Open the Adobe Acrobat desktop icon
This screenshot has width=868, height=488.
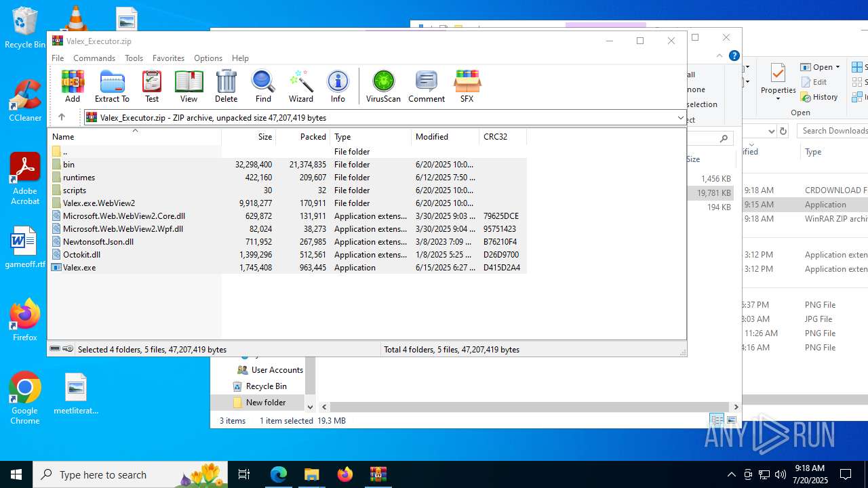tap(25, 178)
